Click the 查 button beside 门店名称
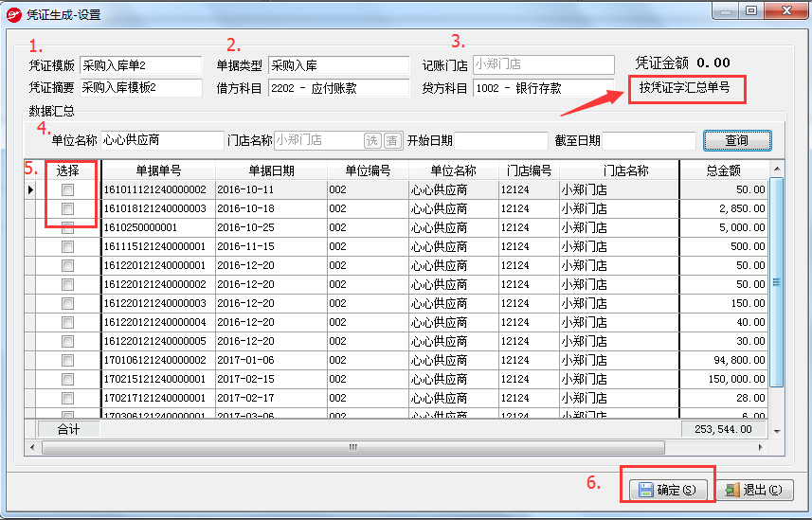This screenshot has height=520, width=812. (x=392, y=140)
